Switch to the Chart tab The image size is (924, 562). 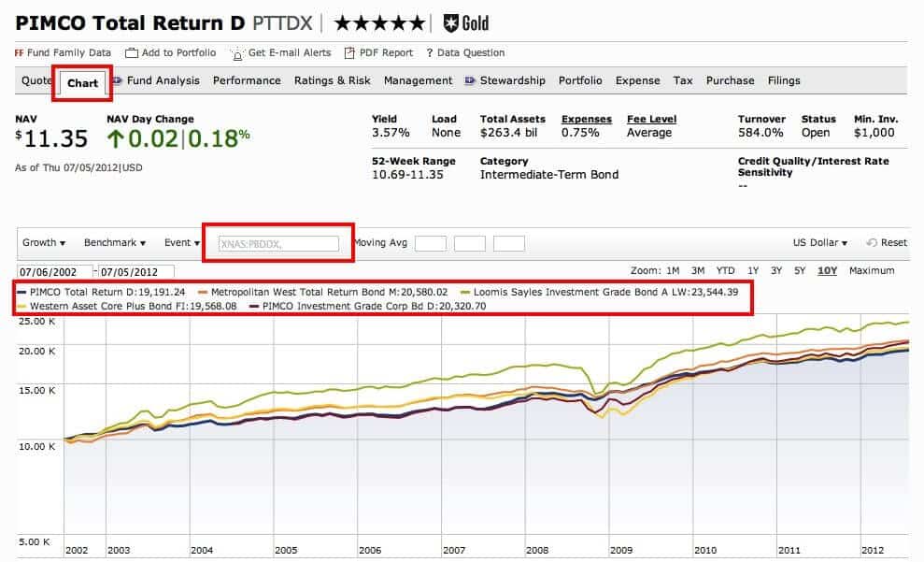[x=82, y=83]
